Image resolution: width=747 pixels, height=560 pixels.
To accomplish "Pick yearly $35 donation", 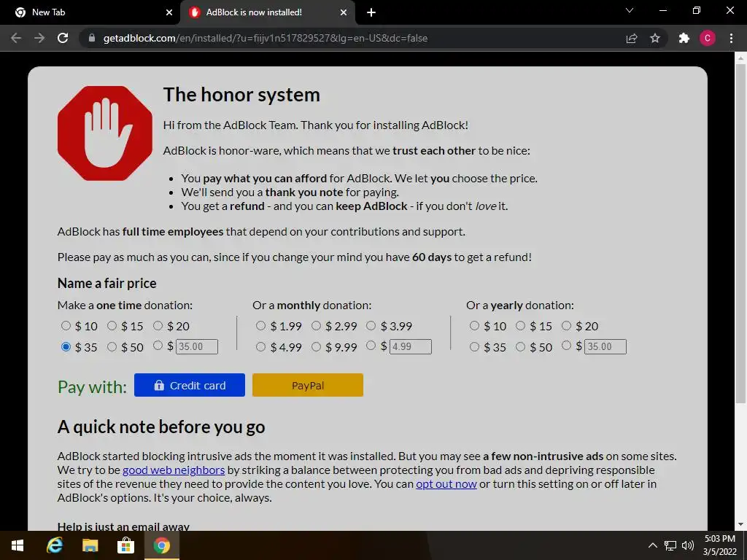I will 474,346.
